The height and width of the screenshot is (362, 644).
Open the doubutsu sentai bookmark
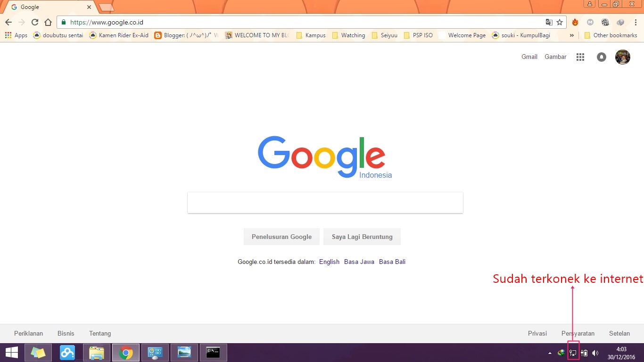pos(58,35)
